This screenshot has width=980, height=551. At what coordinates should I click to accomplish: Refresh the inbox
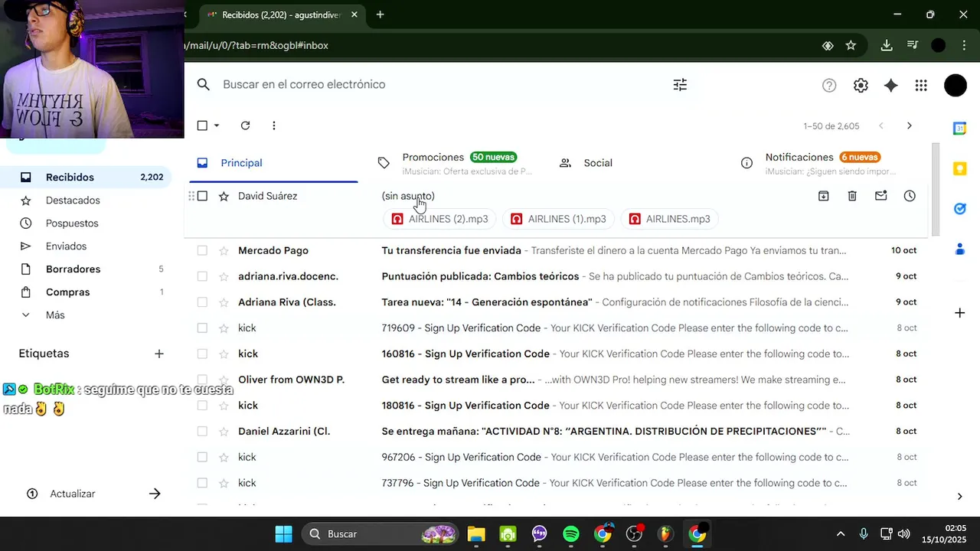point(245,126)
